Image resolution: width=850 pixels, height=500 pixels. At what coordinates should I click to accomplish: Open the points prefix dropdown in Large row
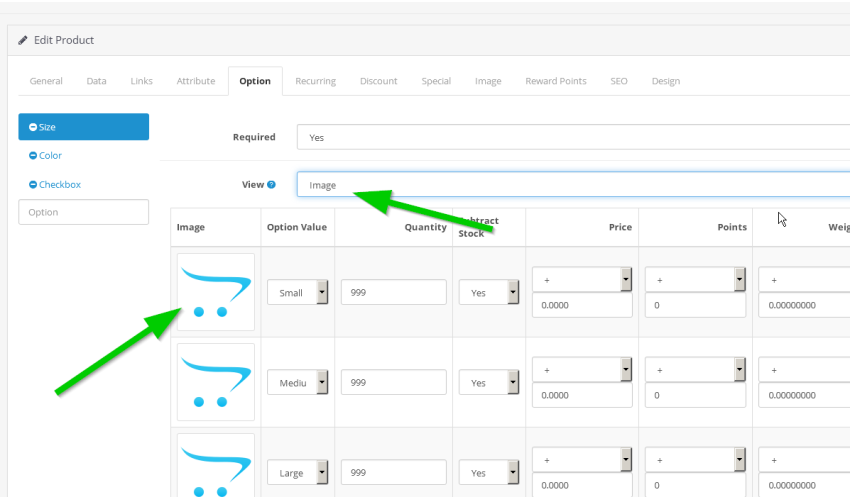point(696,460)
